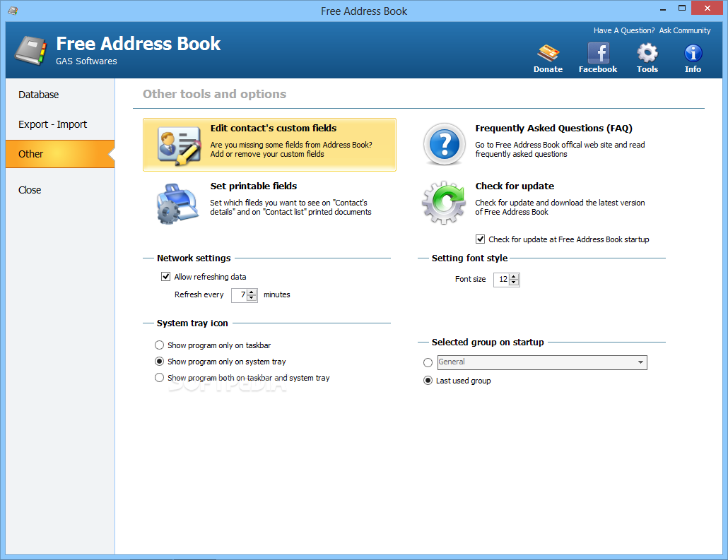Increase Font size spinner up arrow
Image resolution: width=728 pixels, height=560 pixels.
(x=514, y=277)
